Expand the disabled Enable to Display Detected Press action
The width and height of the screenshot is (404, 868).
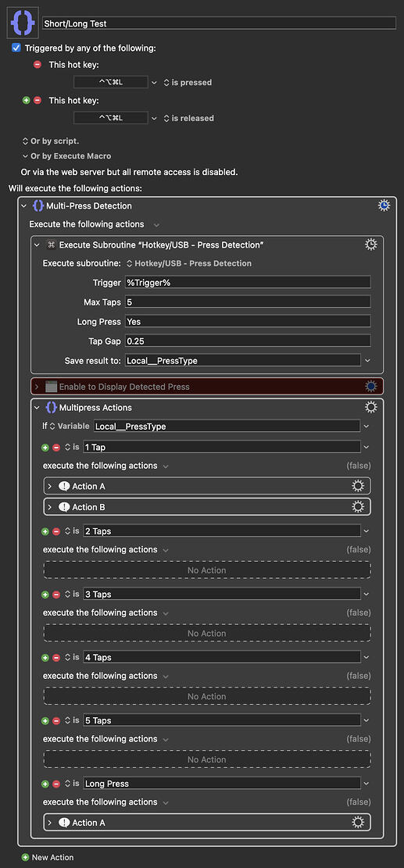[37, 387]
